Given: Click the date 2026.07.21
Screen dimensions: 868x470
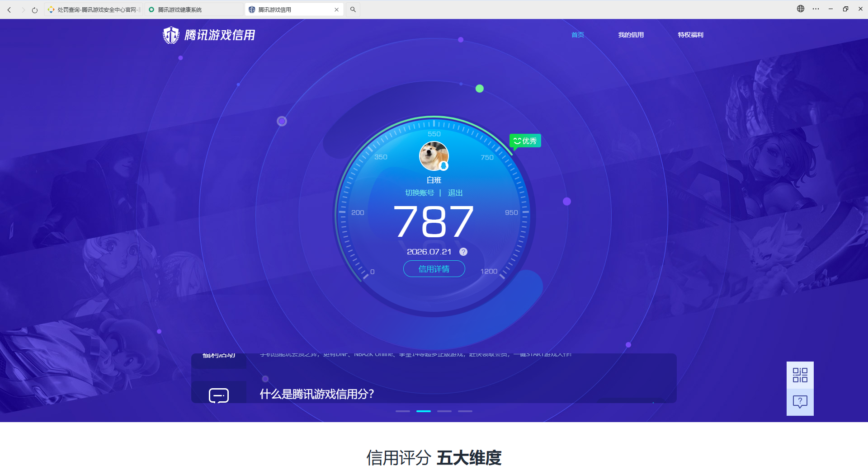Looking at the screenshot, I should point(429,252).
